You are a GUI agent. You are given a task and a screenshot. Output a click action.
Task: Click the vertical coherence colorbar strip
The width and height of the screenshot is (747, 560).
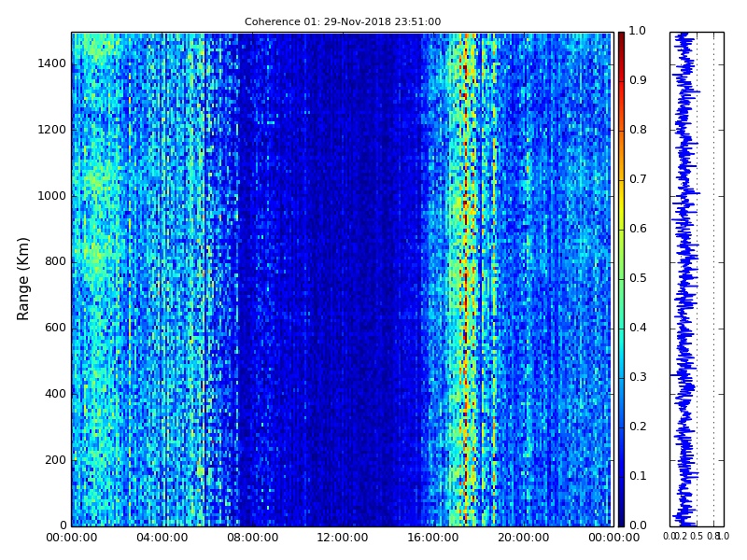(621, 279)
